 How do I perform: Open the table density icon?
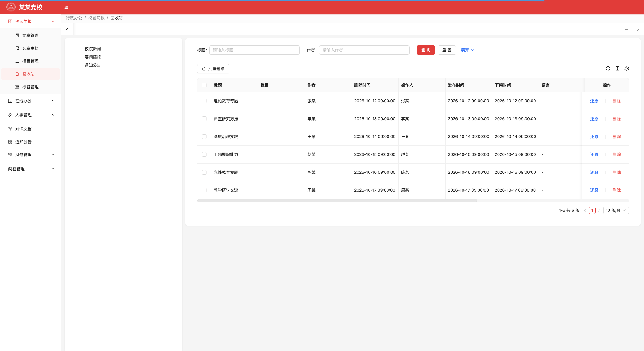pos(617,68)
